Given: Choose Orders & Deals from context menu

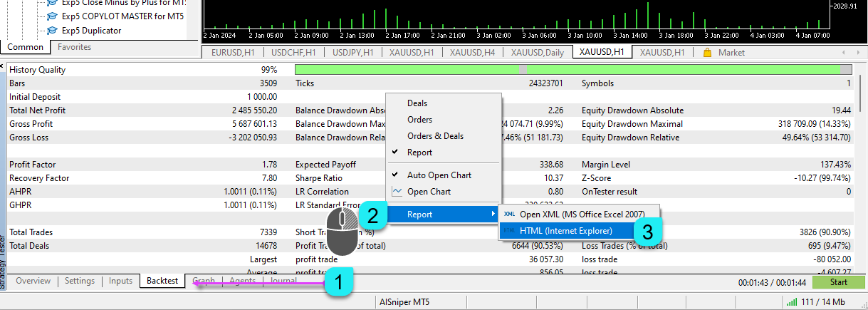Looking at the screenshot, I should 434,136.
